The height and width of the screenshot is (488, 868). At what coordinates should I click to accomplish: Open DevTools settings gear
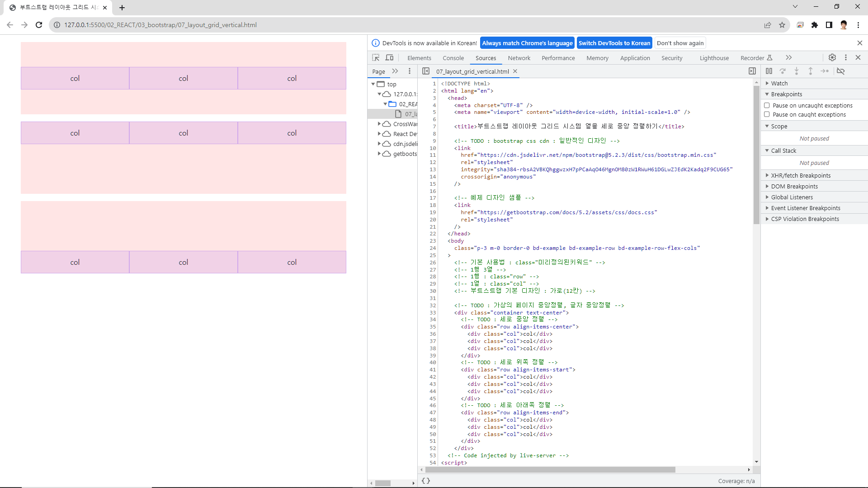[x=832, y=58]
